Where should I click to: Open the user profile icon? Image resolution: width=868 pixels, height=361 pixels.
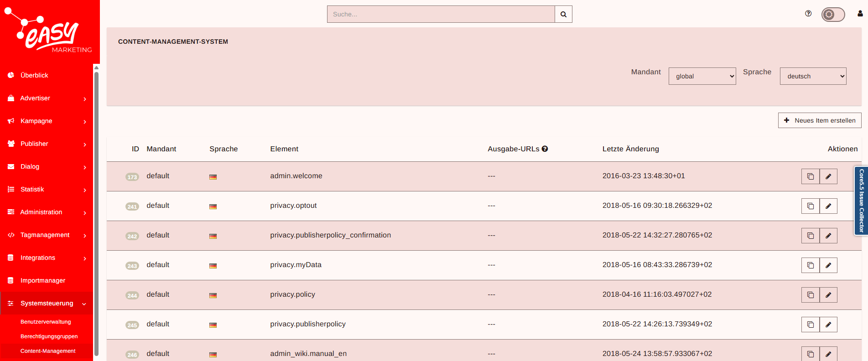click(860, 14)
